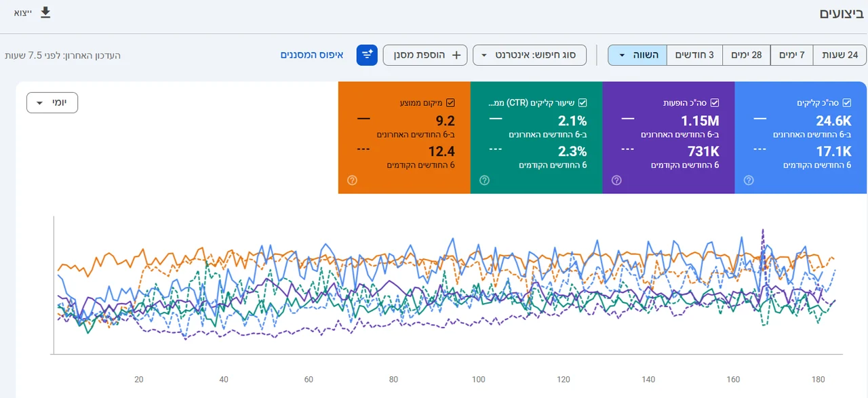
Task: Click the solid line legend on clicks card
Action: click(x=760, y=118)
